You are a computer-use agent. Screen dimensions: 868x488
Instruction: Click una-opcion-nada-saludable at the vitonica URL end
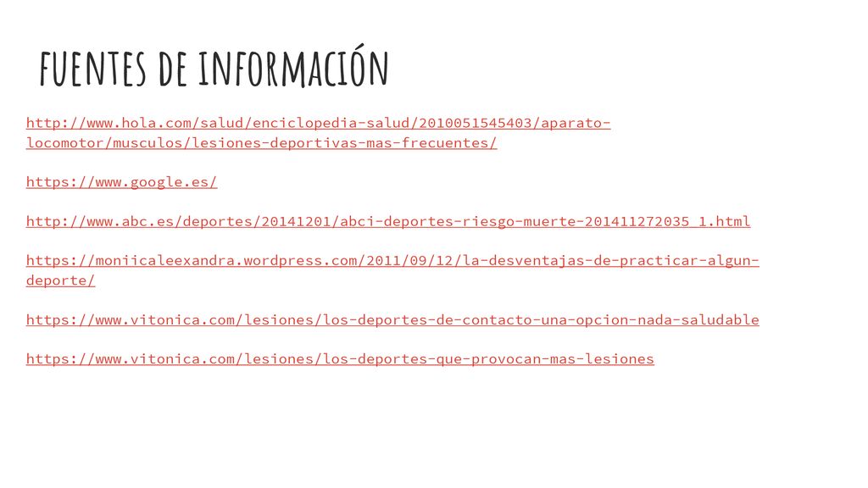(x=649, y=319)
